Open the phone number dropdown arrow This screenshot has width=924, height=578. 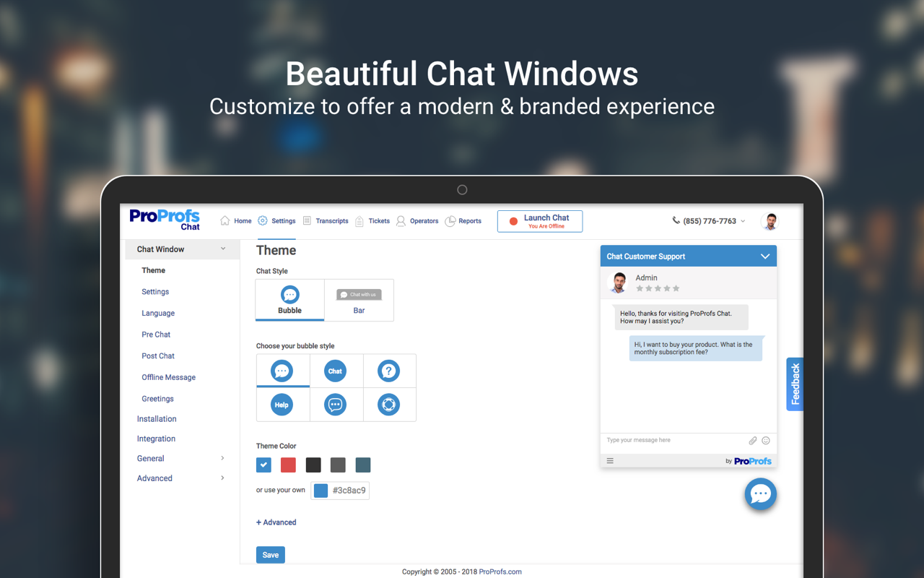tap(743, 221)
